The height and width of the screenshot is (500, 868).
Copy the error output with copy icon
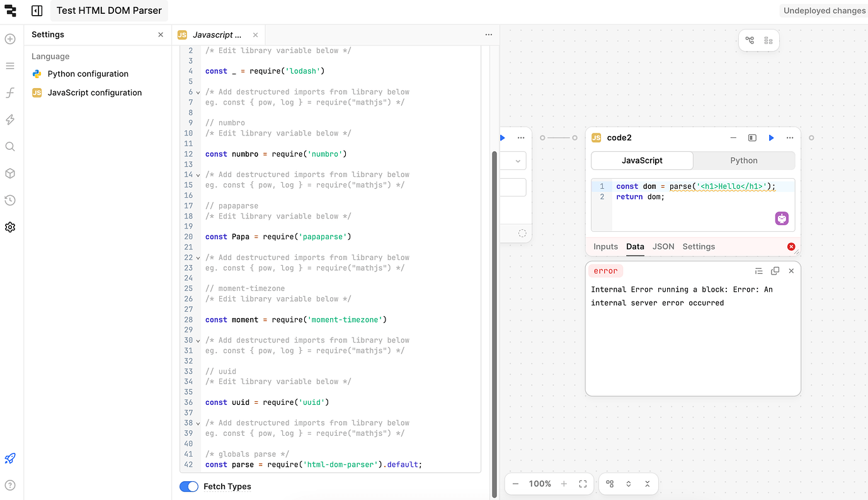click(x=775, y=271)
